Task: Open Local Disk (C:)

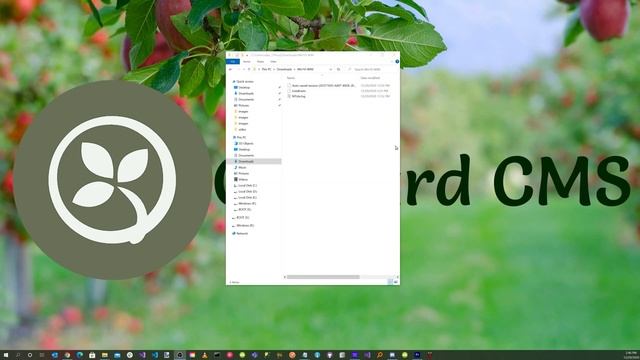Action: (247, 185)
